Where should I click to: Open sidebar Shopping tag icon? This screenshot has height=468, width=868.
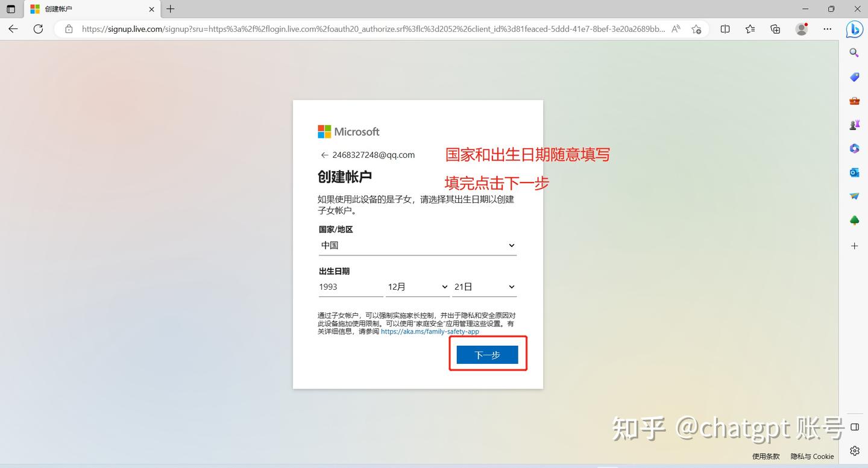(x=854, y=77)
